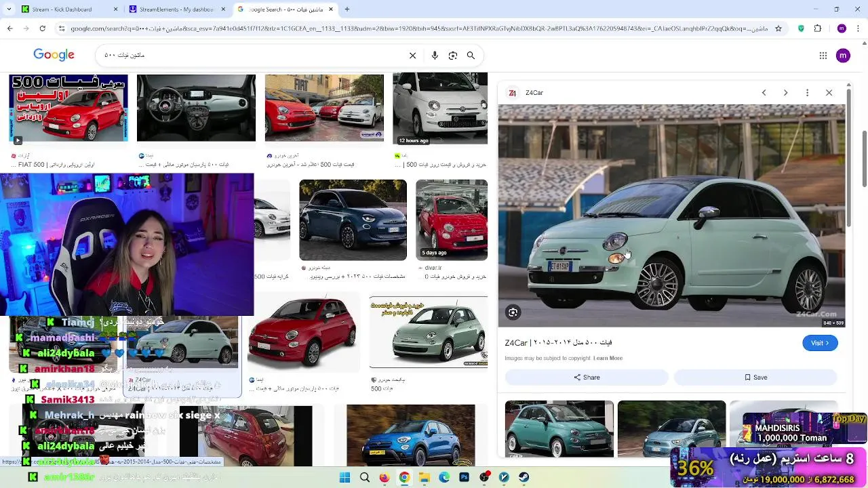Screen dimensions: 868x488
Task: Open the white Fiat '12 hours ago' thumbnail
Action: point(440,108)
